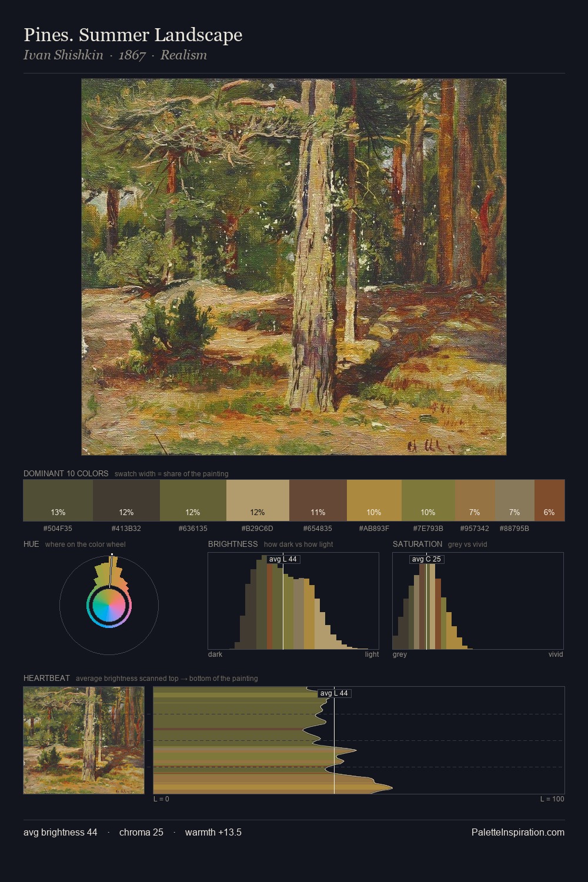Viewport: 588px width, 882px height.
Task: Click the 'avg brightness 44' footer stat
Action: pyautogui.click(x=61, y=832)
